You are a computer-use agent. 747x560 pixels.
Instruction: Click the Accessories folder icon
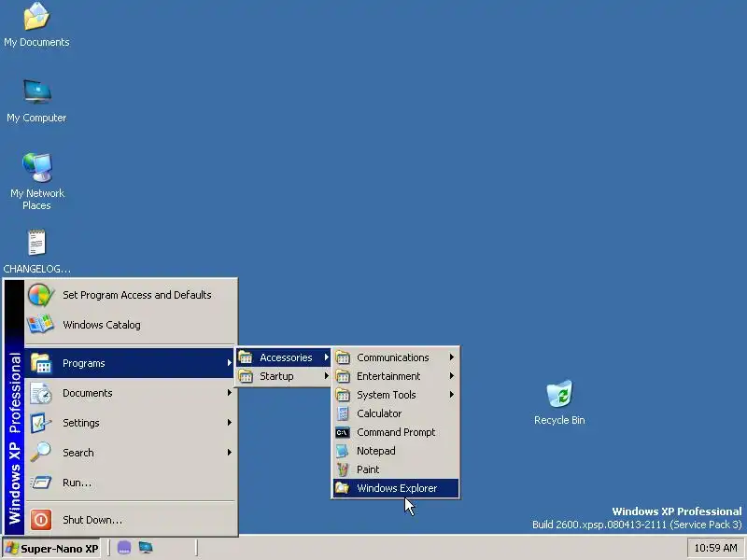click(246, 357)
